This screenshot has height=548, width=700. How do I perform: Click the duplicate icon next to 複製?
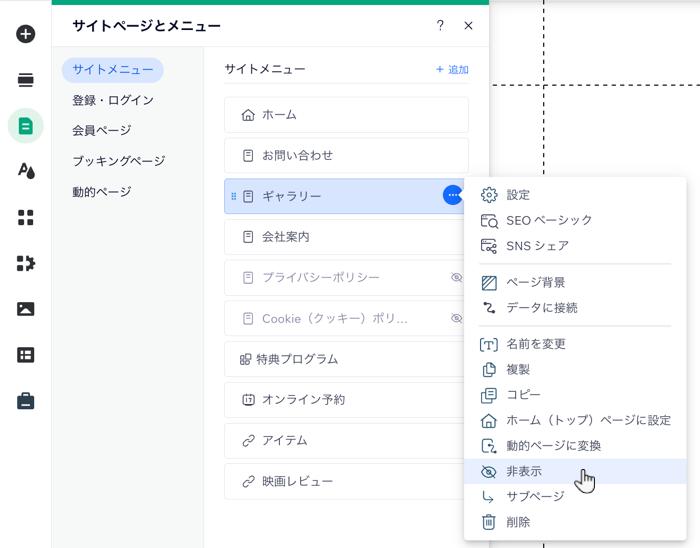489,369
